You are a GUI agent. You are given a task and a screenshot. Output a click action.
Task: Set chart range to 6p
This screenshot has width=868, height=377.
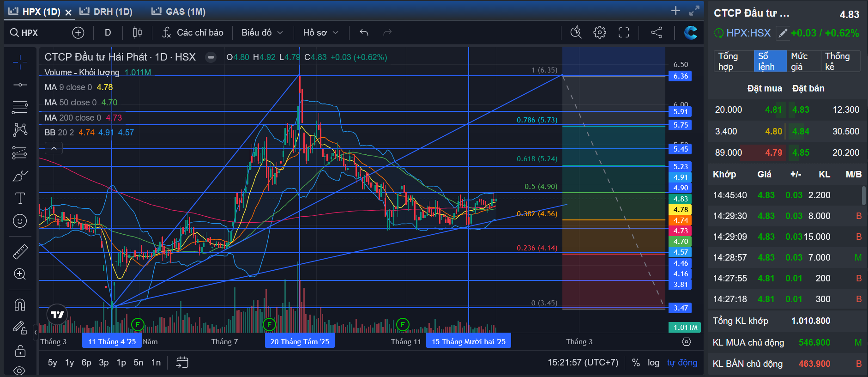(86, 363)
